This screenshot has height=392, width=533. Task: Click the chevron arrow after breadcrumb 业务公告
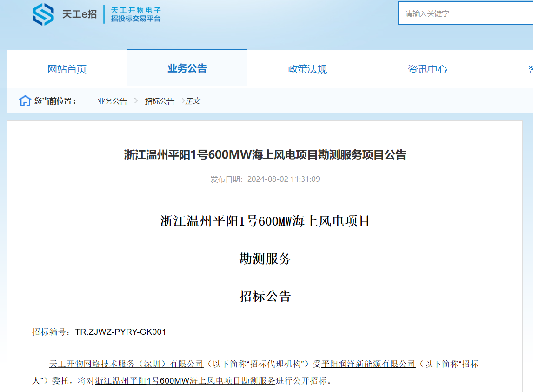point(136,101)
